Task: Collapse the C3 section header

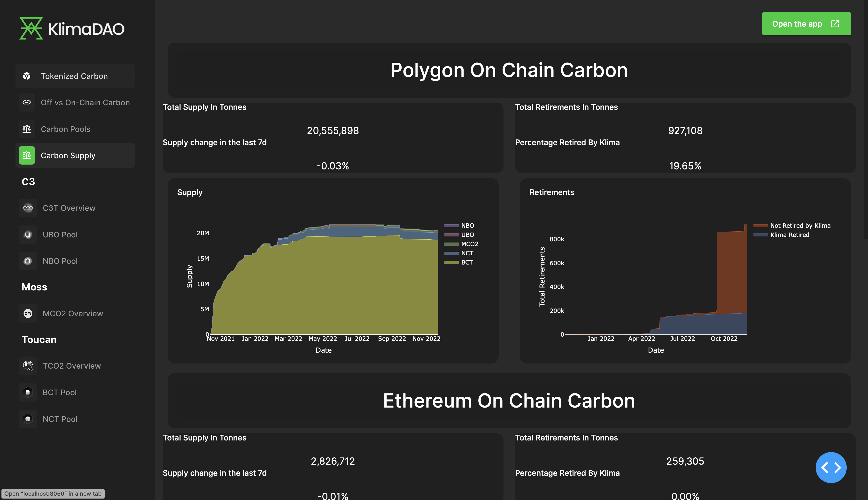Action: coord(28,182)
